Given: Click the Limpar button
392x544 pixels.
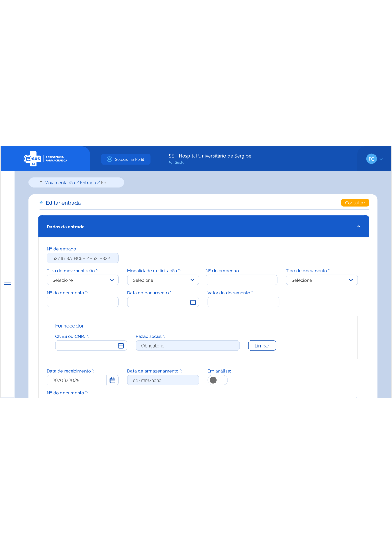Looking at the screenshot, I should (x=262, y=346).
